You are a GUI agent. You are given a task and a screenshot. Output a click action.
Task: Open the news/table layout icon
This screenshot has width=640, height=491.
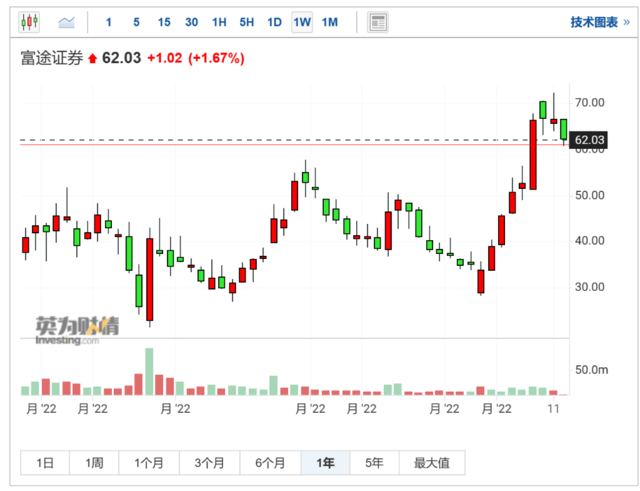378,22
